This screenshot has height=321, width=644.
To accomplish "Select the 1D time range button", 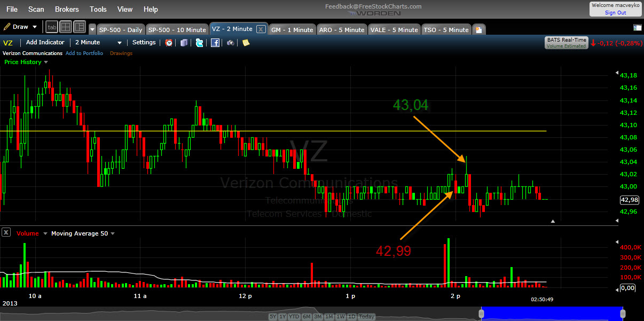I will (351, 317).
